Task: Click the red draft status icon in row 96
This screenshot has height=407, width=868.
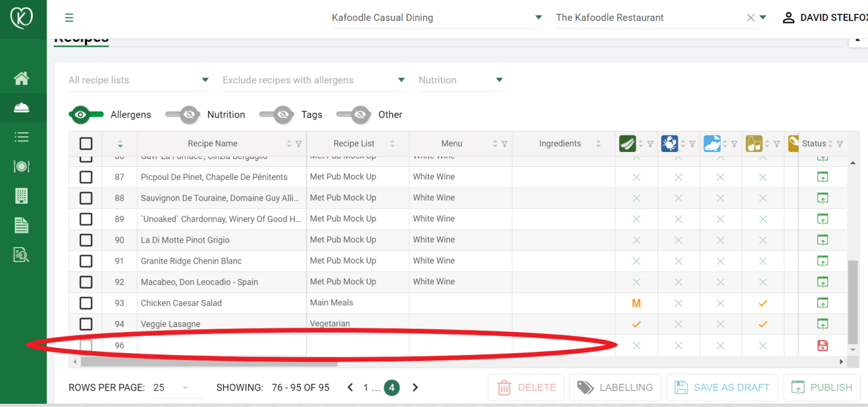Action: click(822, 345)
